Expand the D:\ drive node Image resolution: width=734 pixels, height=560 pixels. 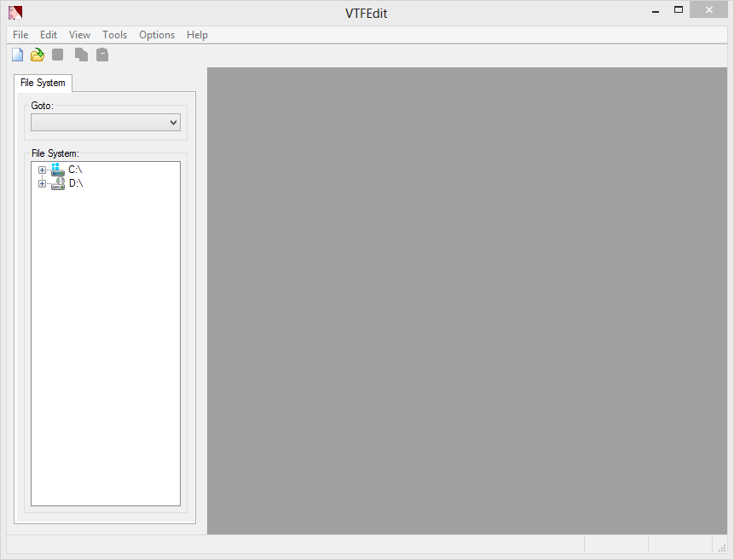point(42,183)
